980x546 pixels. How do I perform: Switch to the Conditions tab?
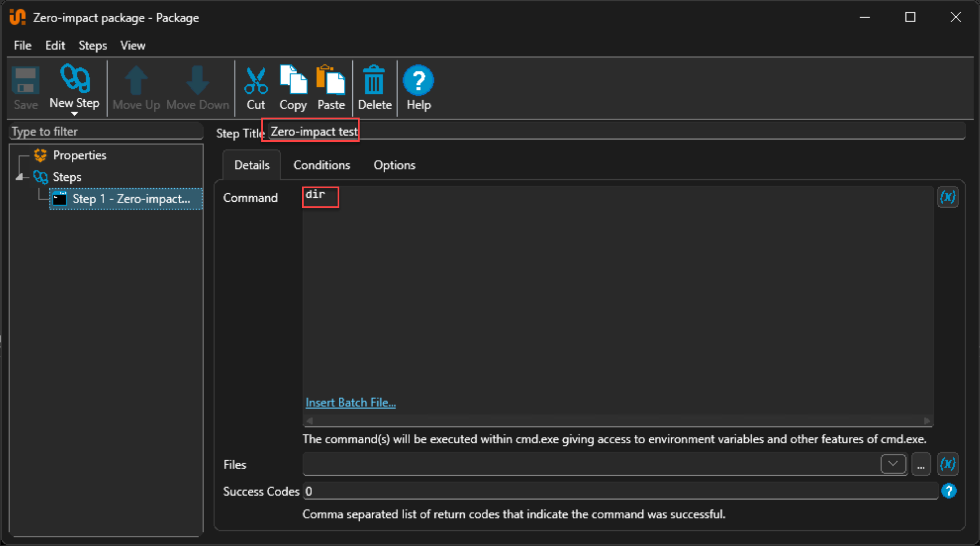tap(322, 165)
